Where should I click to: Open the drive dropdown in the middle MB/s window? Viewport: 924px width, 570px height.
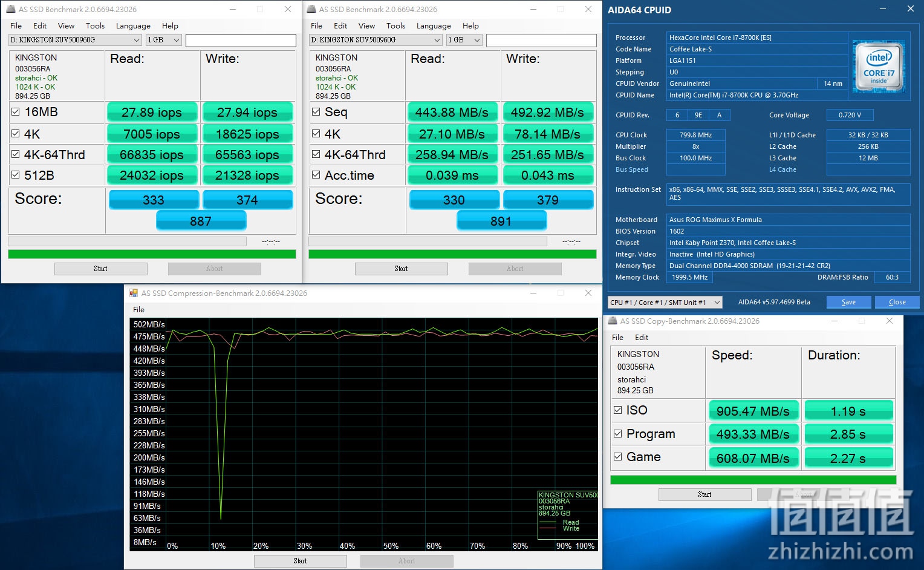[376, 40]
